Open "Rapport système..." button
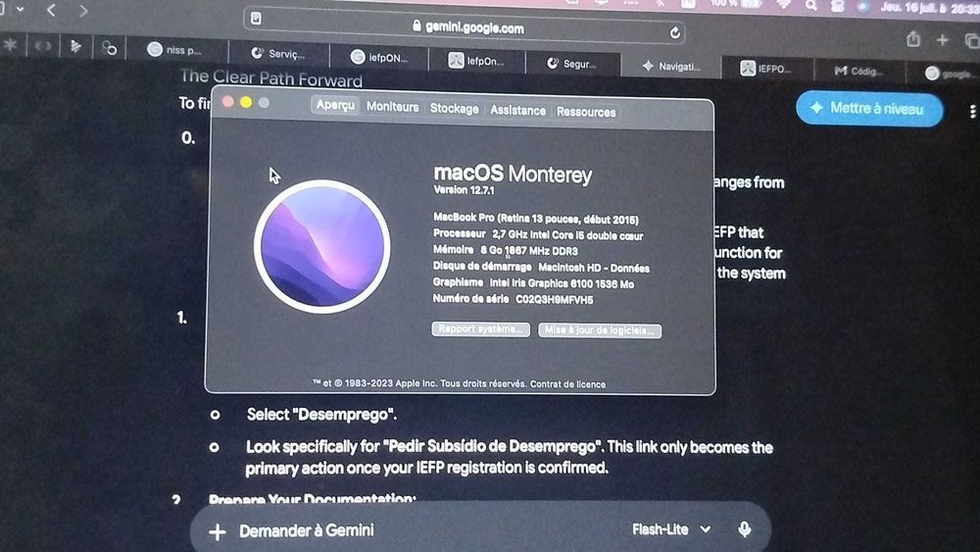The width and height of the screenshot is (980, 552). [x=480, y=328]
